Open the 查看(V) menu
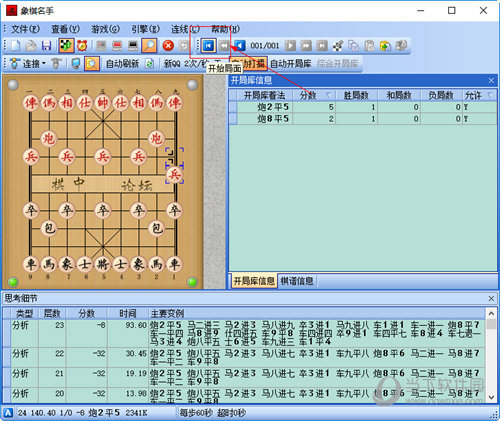The height and width of the screenshot is (421, 500). point(65,29)
